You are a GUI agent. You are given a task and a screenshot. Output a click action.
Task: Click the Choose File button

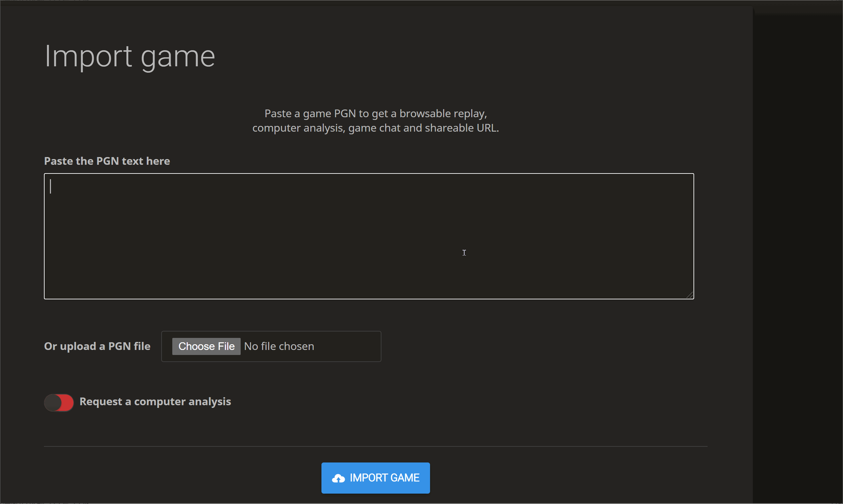(206, 346)
